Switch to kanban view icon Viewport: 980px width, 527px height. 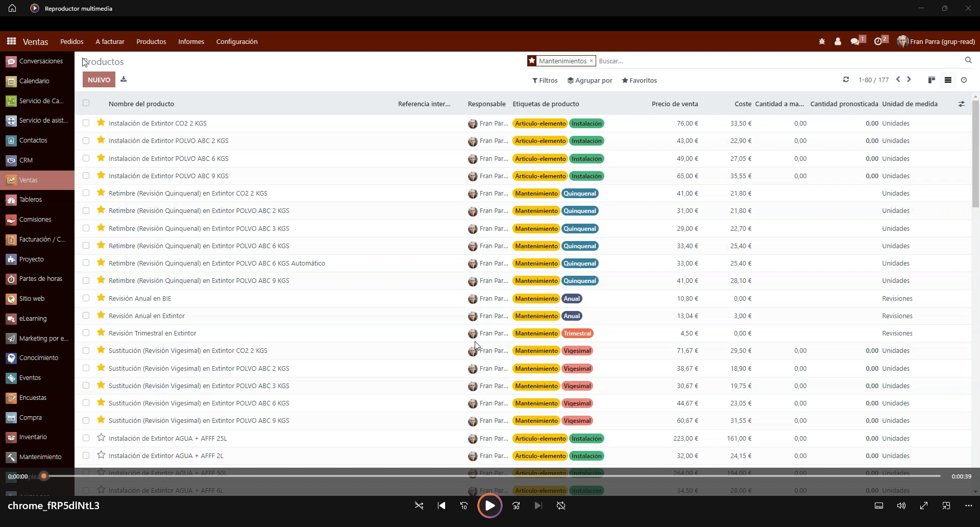[x=932, y=80]
